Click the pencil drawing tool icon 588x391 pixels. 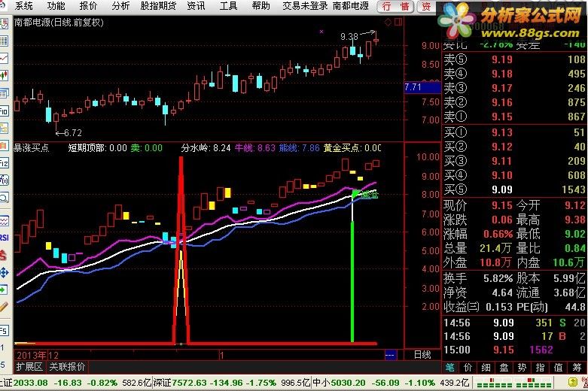[x=4, y=307]
